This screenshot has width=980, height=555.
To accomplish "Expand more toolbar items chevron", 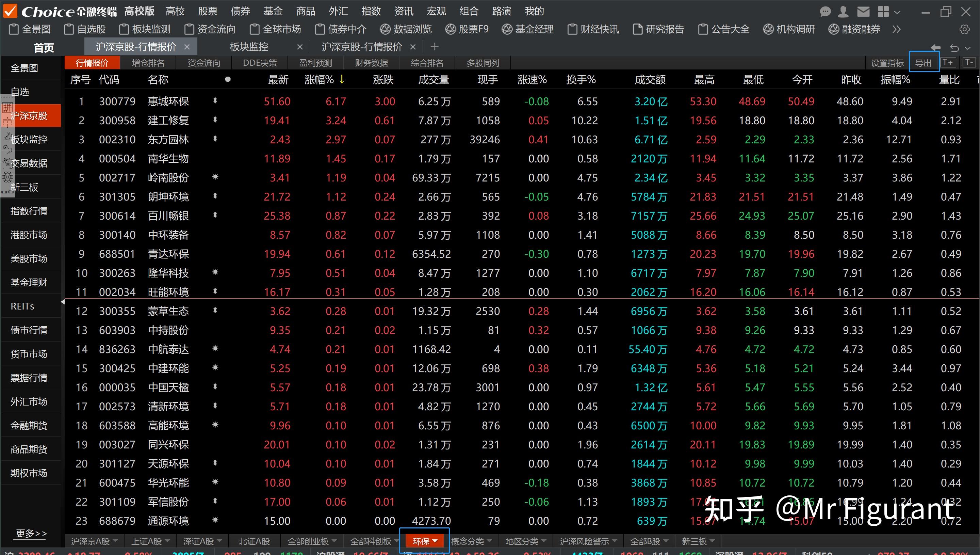I will tap(896, 29).
